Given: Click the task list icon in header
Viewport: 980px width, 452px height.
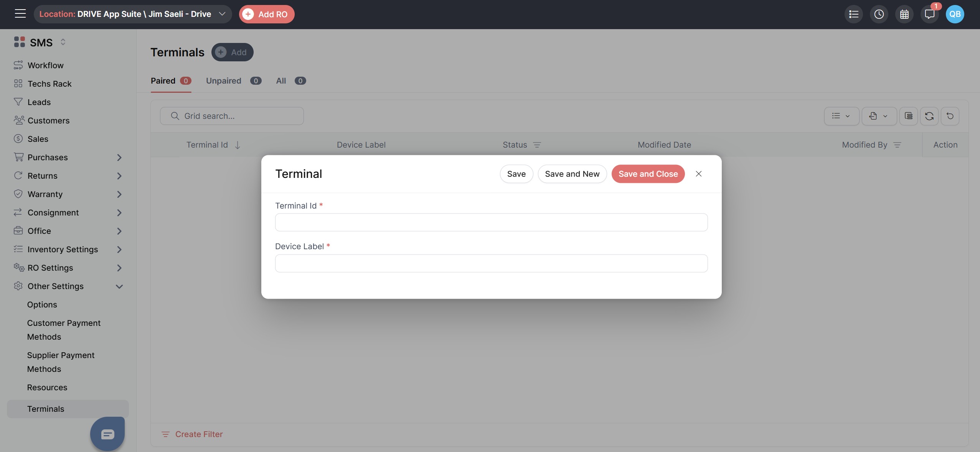Looking at the screenshot, I should (x=853, y=14).
